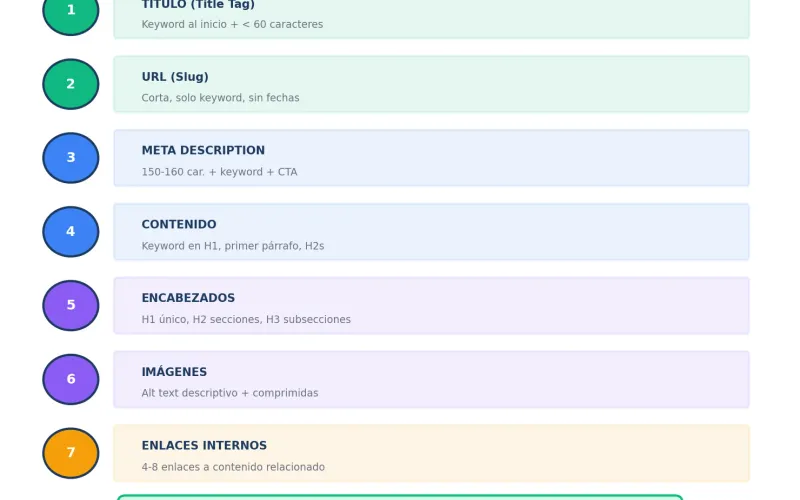Screen dimensions: 800x500
Task: Click "4-8 enlaces a contenido relacionado" text
Action: click(x=233, y=467)
